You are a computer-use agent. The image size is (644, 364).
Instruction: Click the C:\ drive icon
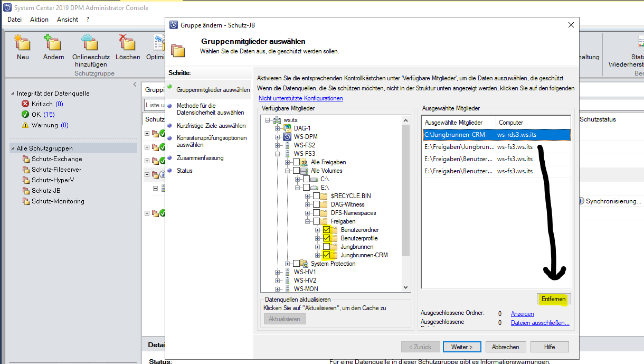314,179
